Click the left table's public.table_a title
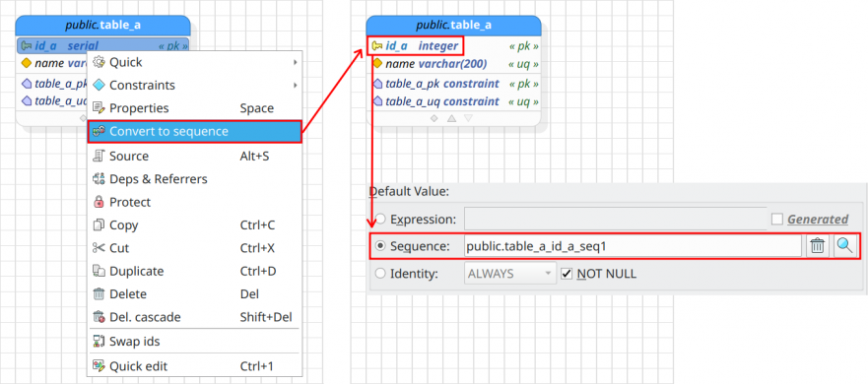The width and height of the screenshot is (868, 384). [x=103, y=25]
